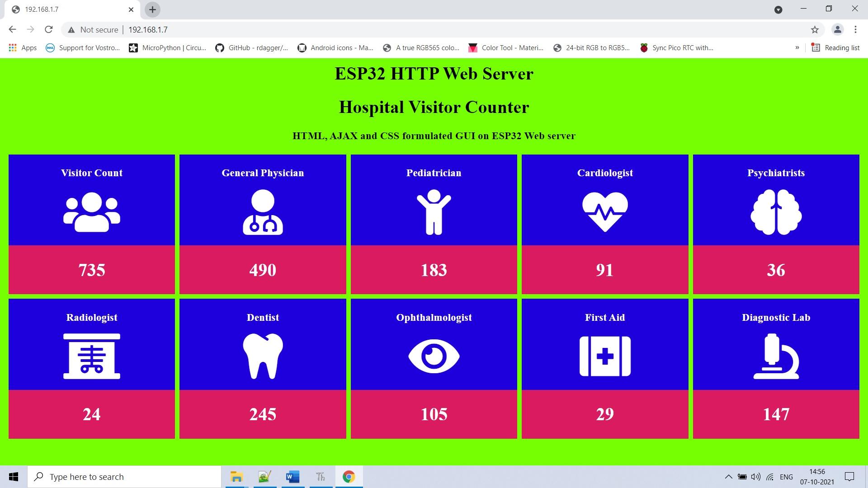Click the Radiologist X-ray machine icon
Screen dimensions: 868x488
pos(92,356)
